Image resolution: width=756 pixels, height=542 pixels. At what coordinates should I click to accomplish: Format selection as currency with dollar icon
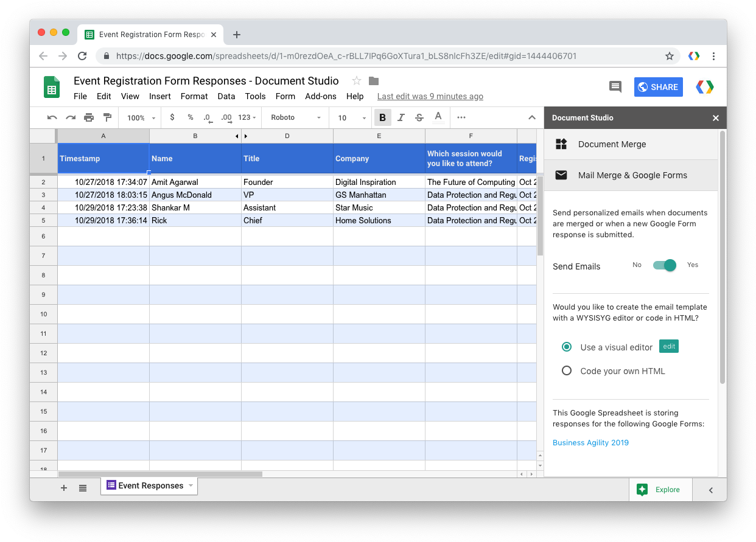(171, 117)
